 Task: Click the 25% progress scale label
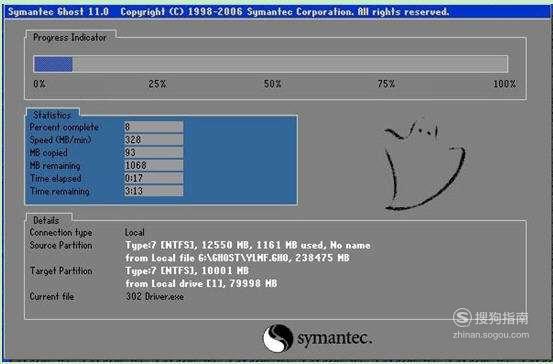click(157, 84)
